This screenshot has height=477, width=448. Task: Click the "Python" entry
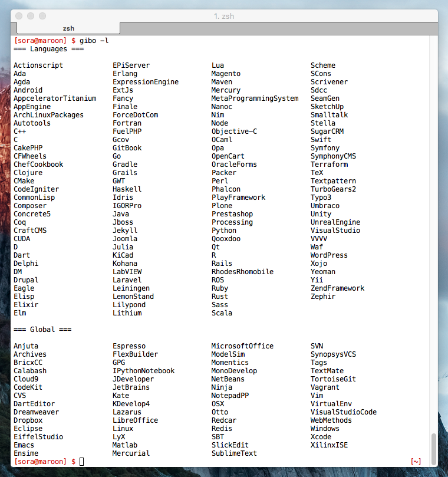(x=224, y=231)
